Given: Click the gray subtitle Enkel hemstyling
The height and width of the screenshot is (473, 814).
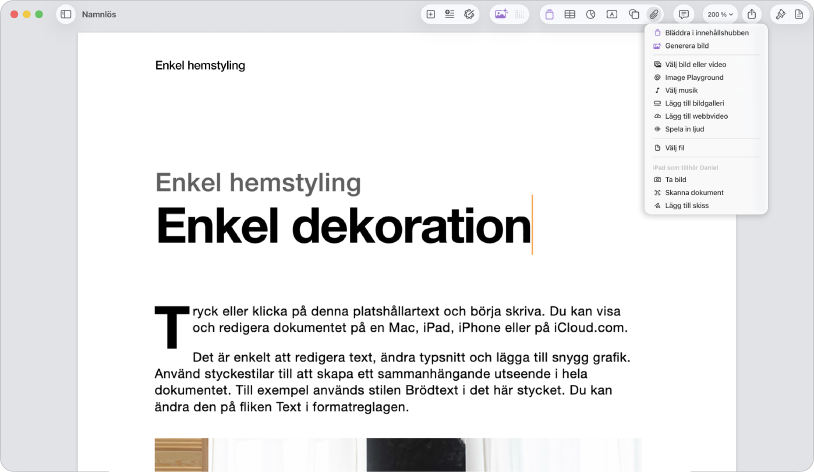Looking at the screenshot, I should point(258,183).
